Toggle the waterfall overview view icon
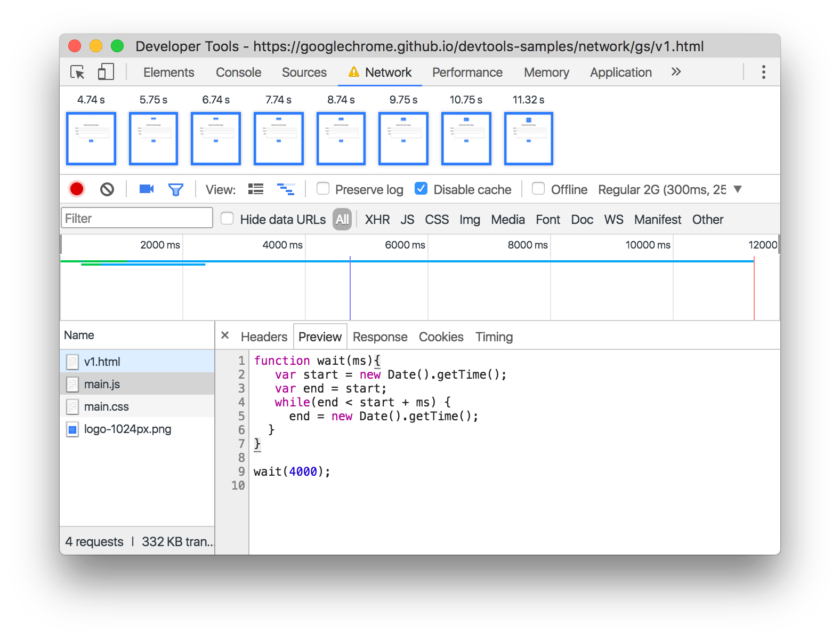This screenshot has height=640, width=840. pyautogui.click(x=286, y=189)
